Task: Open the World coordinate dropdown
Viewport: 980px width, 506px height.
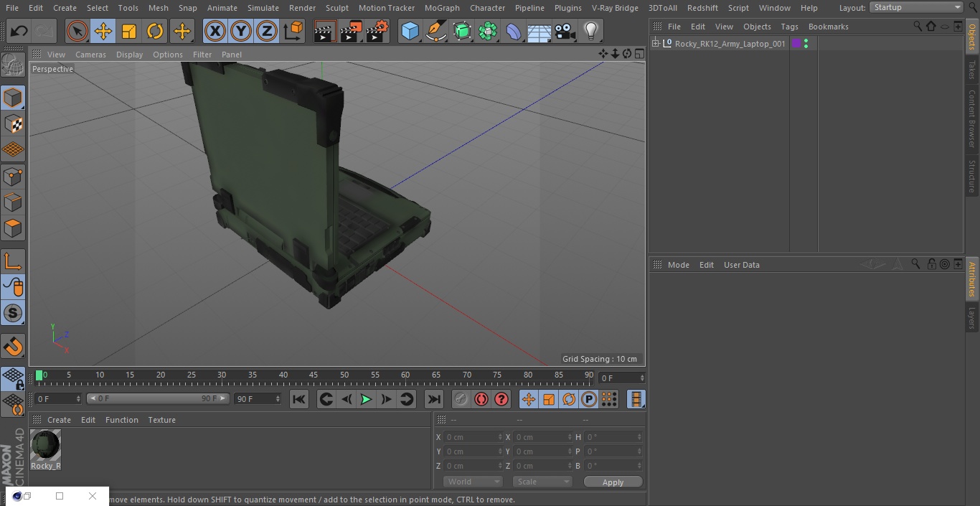Action: 472,482
